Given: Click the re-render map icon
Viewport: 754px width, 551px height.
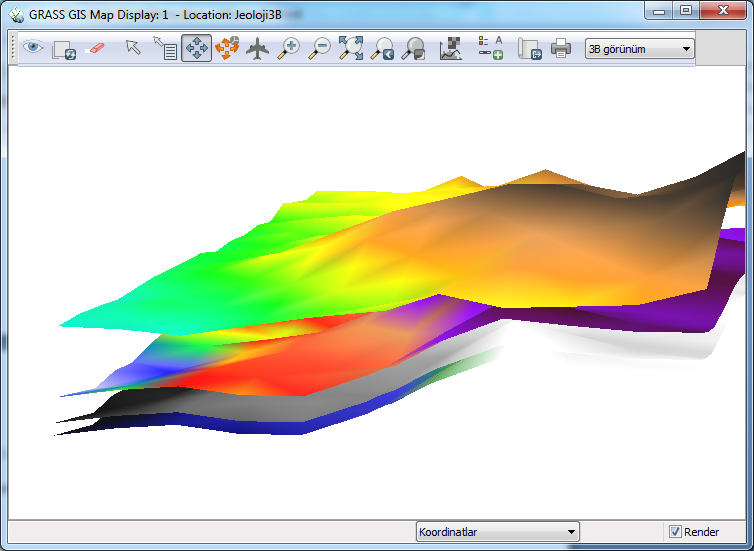Looking at the screenshot, I should [x=64, y=48].
